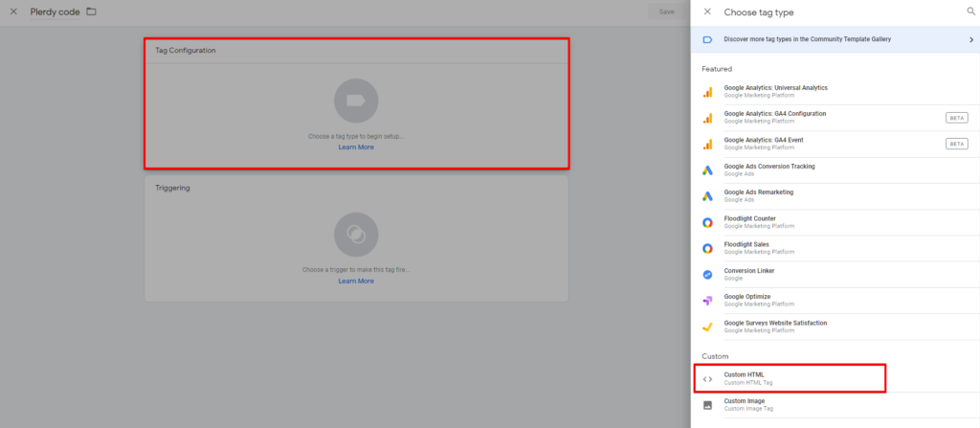Click the Custom HTML code brackets icon
The width and height of the screenshot is (980, 428).
tap(707, 379)
